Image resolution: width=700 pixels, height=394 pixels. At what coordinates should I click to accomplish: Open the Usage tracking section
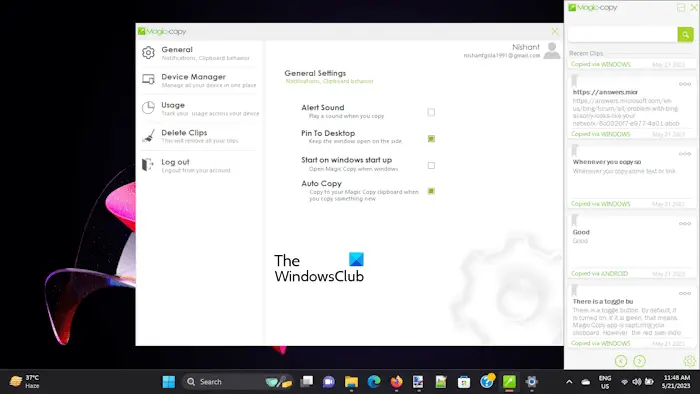pos(200,108)
